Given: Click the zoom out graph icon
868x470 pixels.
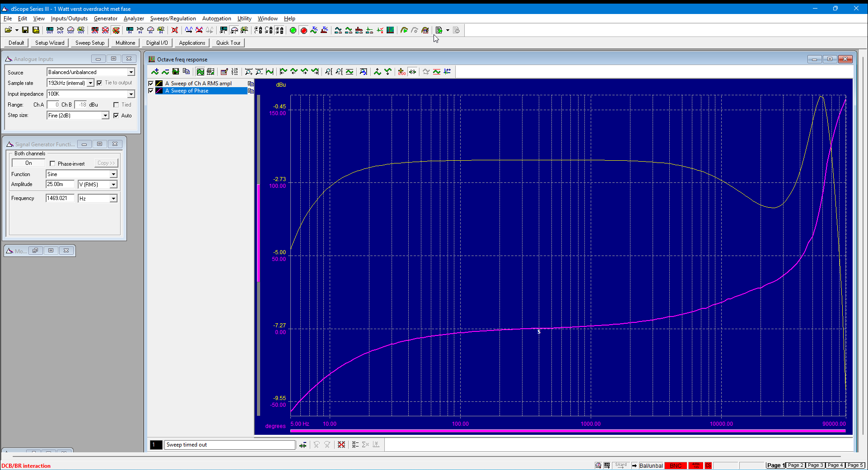Looking at the screenshot, I should (x=259, y=71).
